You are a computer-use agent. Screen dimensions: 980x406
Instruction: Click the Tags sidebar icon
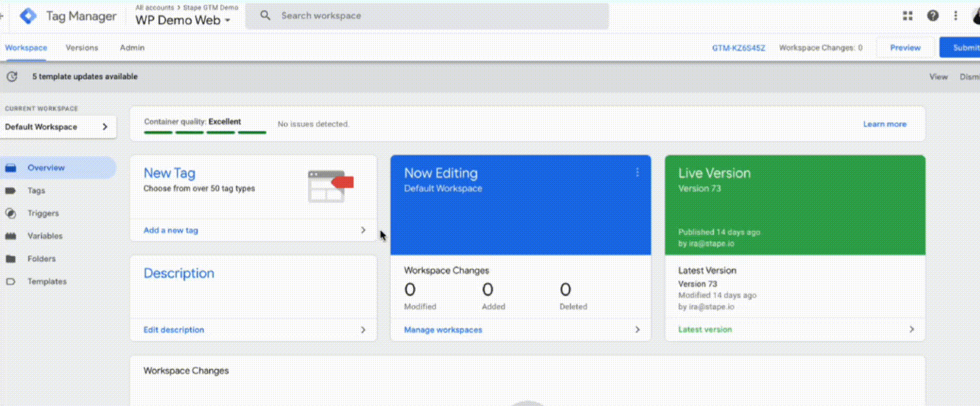coord(11,191)
